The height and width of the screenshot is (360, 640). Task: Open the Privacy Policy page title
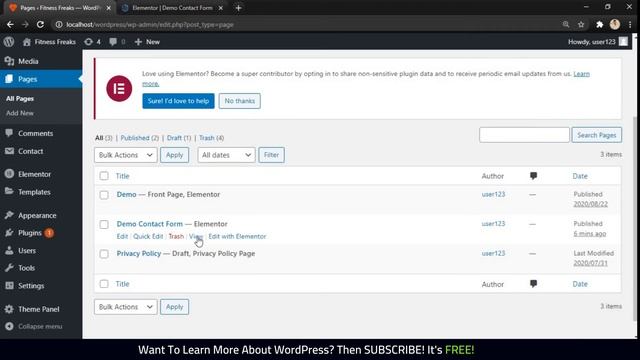click(x=139, y=253)
